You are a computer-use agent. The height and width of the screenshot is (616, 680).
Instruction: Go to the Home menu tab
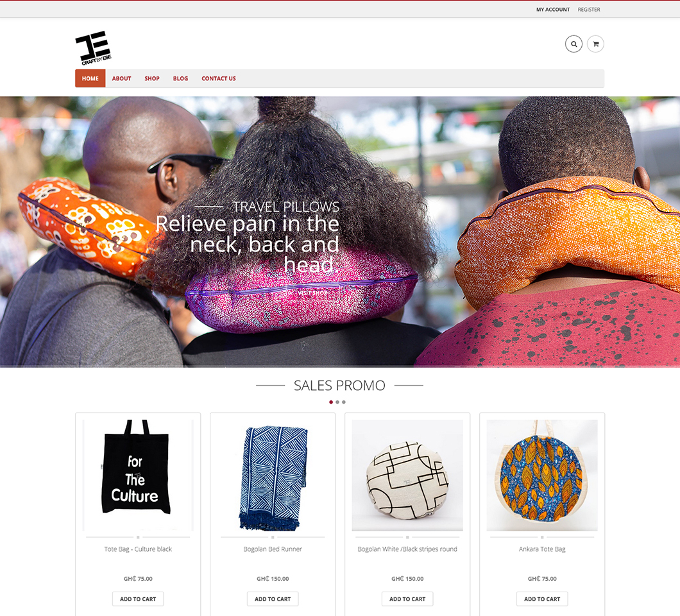click(x=90, y=78)
